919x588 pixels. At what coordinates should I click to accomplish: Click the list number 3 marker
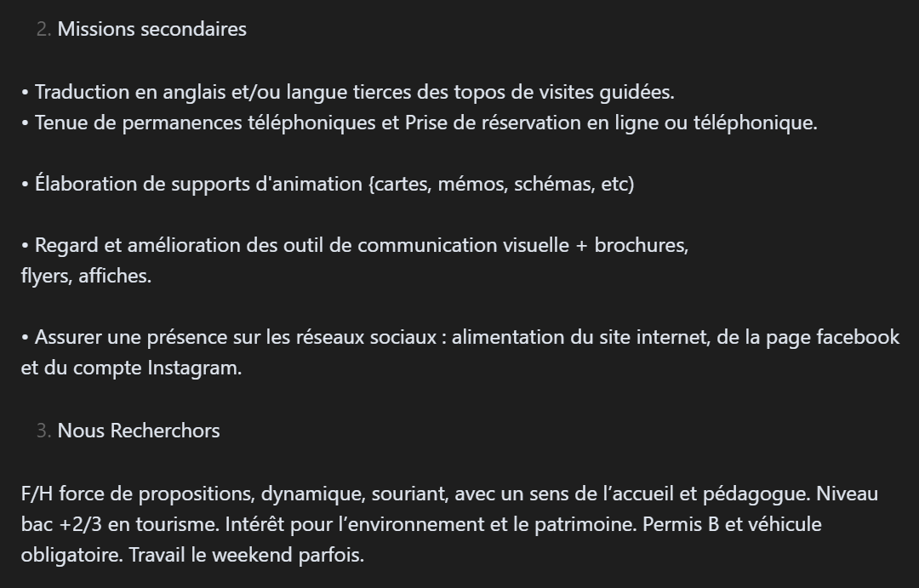(x=43, y=431)
